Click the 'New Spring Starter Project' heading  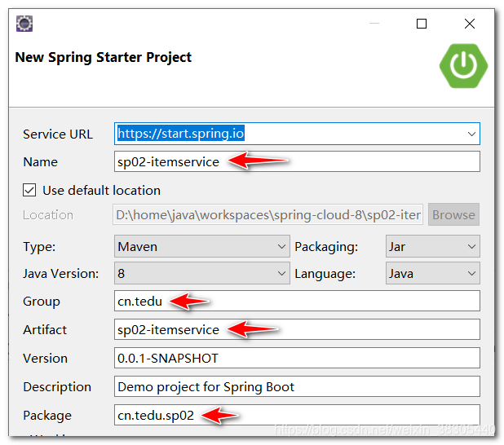coord(104,58)
